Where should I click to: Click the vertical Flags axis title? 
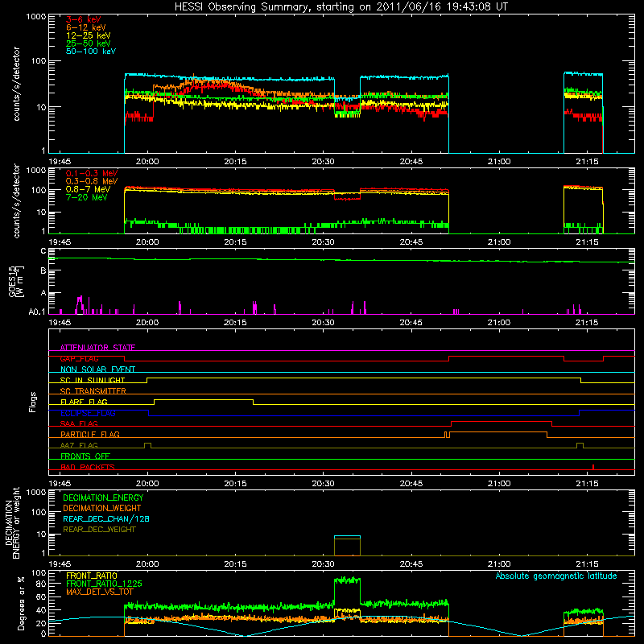pyautogui.click(x=33, y=402)
